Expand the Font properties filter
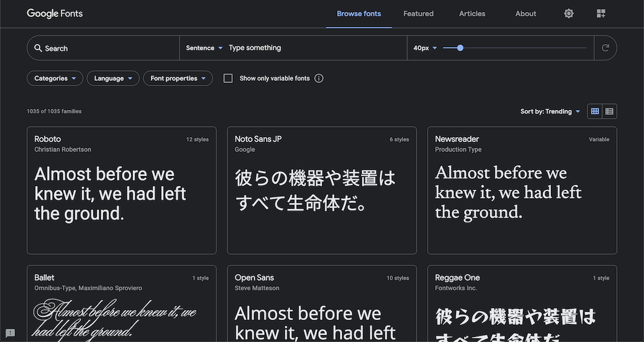 (178, 79)
